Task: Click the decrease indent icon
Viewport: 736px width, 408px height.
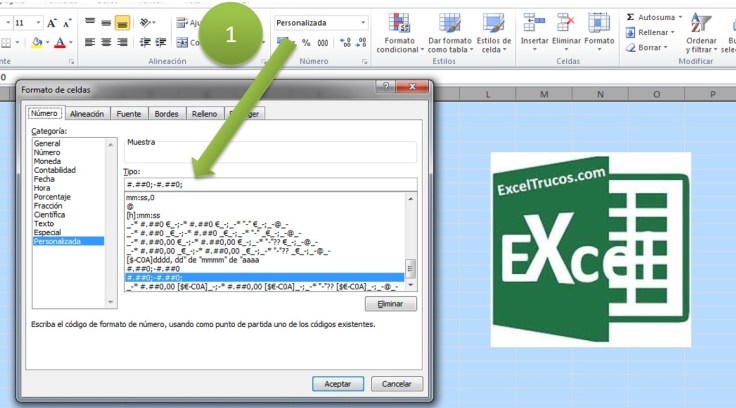Action: point(145,42)
